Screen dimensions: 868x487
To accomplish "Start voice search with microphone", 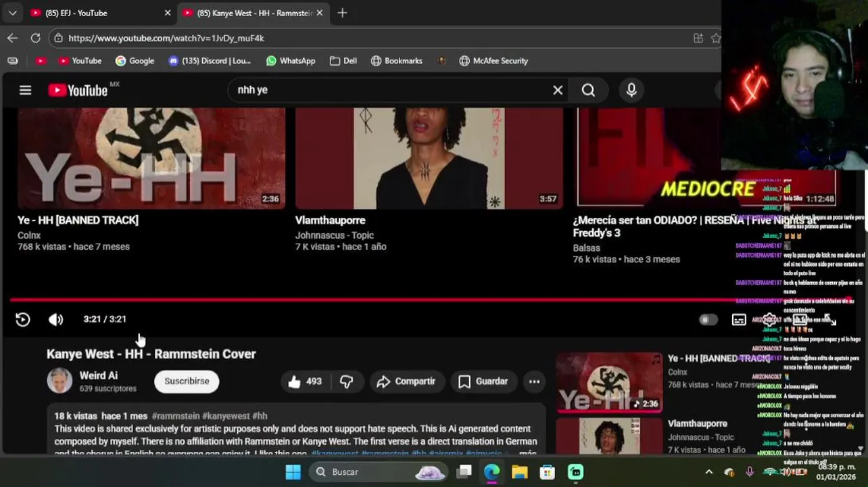I will [631, 90].
